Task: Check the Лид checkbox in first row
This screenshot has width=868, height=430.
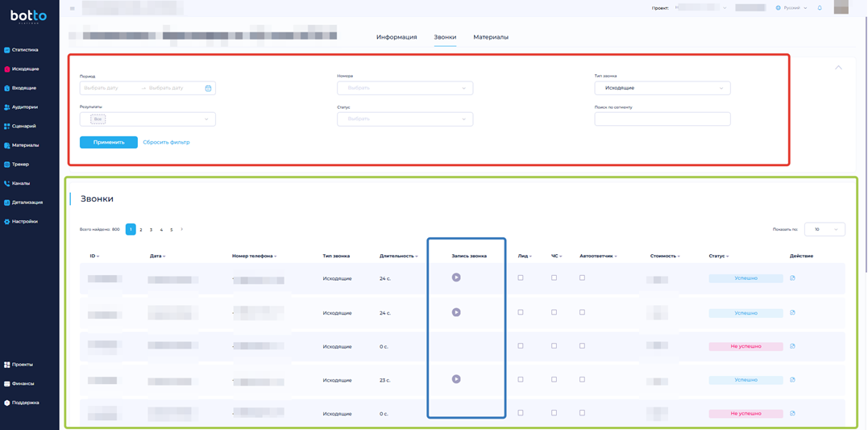Action: [521, 278]
